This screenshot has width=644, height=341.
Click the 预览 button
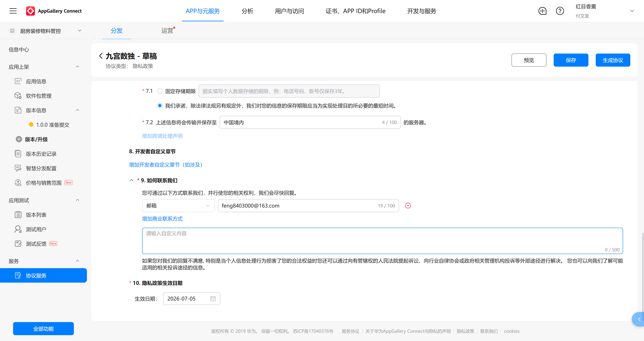[x=529, y=60]
